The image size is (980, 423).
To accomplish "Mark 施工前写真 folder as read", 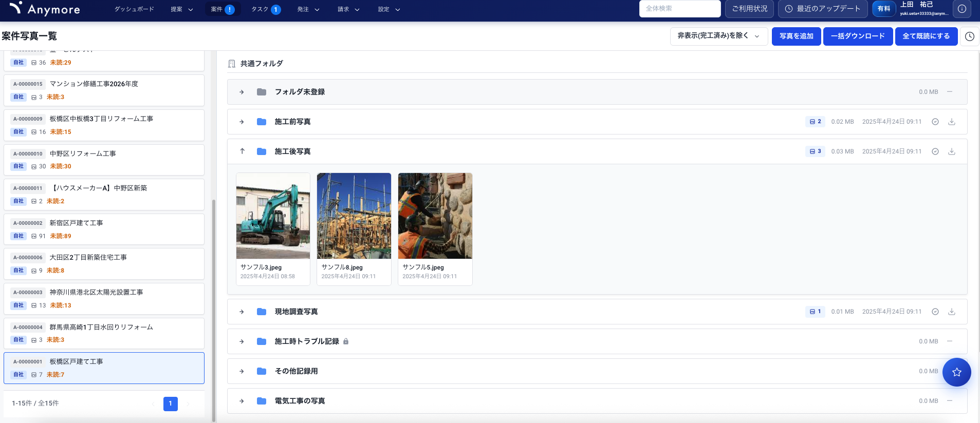I will 935,122.
